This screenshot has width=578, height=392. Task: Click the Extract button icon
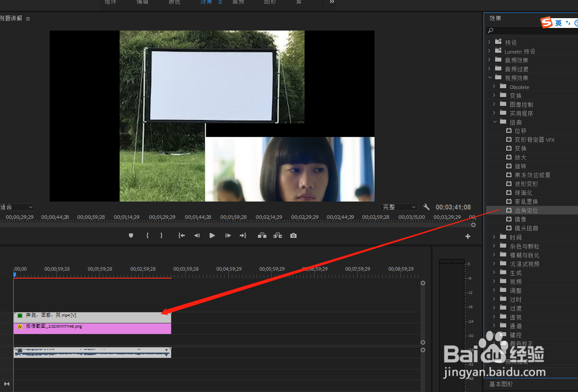(x=278, y=236)
